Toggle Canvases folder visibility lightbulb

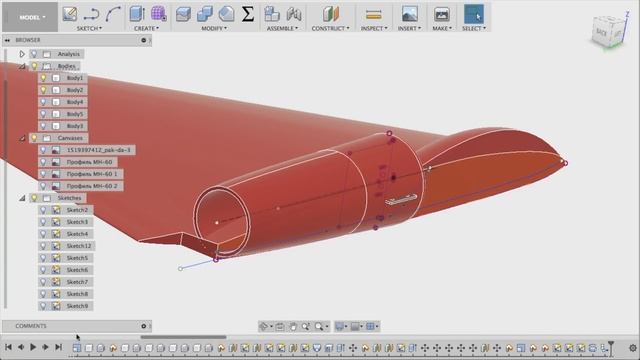click(34, 138)
